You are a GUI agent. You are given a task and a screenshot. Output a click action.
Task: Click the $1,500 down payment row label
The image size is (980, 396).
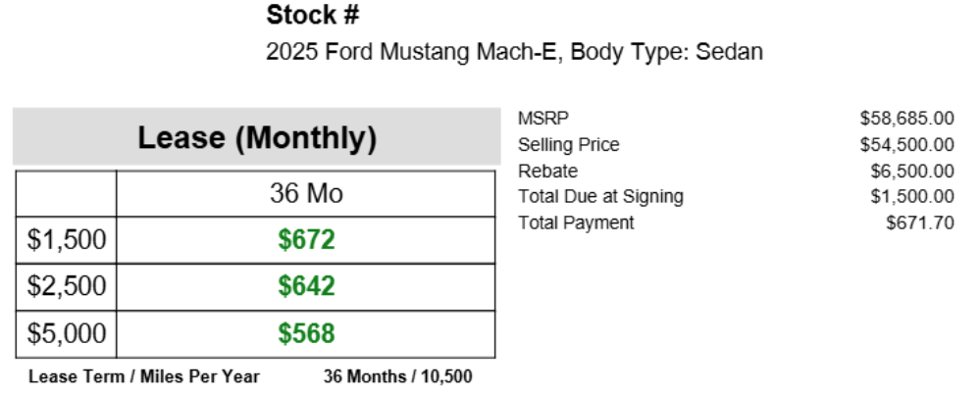pos(67,240)
